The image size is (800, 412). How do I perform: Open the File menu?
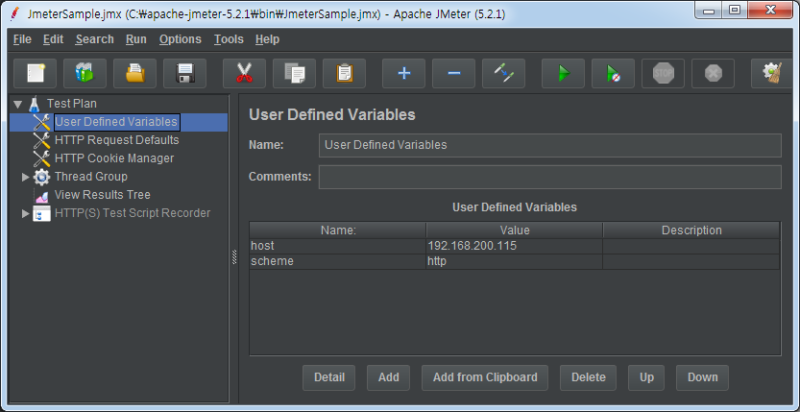click(x=22, y=39)
